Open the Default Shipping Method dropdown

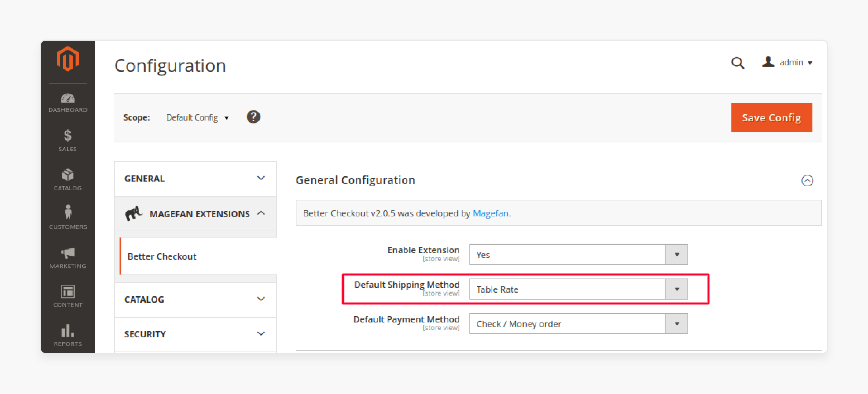pos(578,289)
